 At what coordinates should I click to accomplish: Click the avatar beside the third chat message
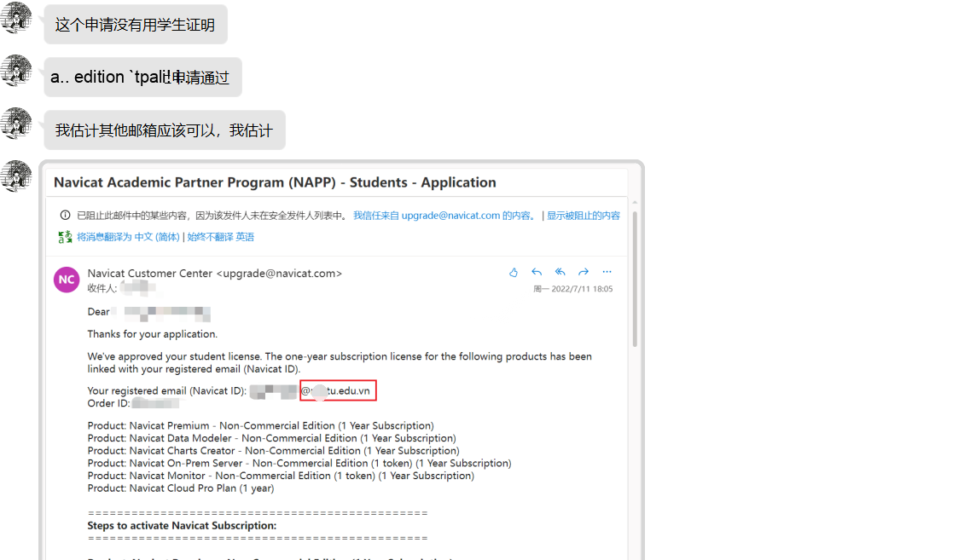(x=16, y=123)
